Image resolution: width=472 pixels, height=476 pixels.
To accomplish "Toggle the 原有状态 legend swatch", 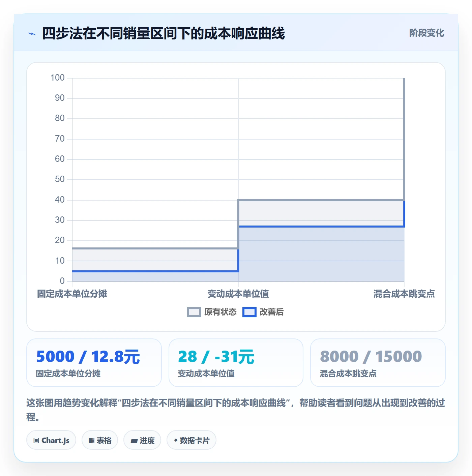I will coord(194,312).
